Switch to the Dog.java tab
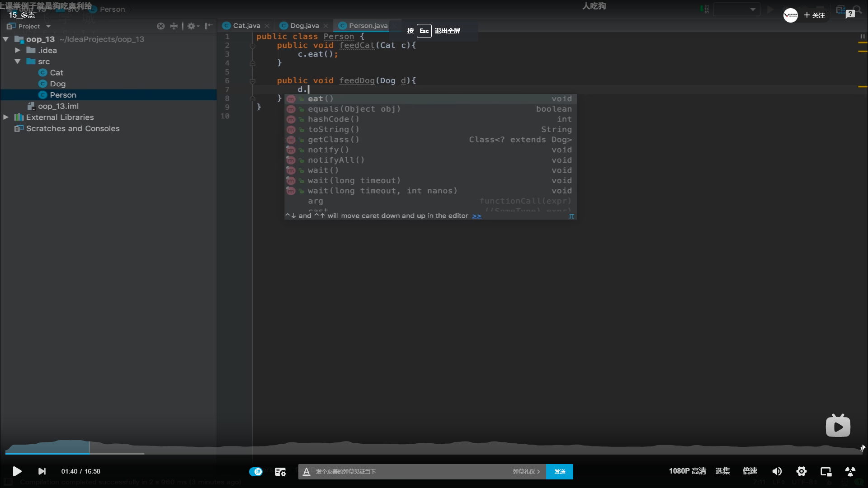The height and width of the screenshot is (488, 868). tap(304, 26)
